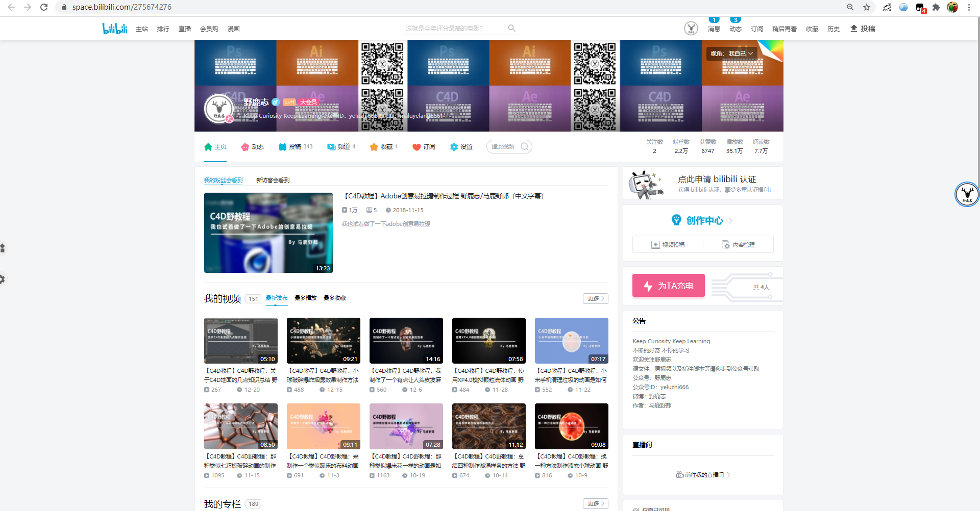The image size is (980, 511).
Task: Open the 视角: 我自己 dropdown
Action: [731, 54]
